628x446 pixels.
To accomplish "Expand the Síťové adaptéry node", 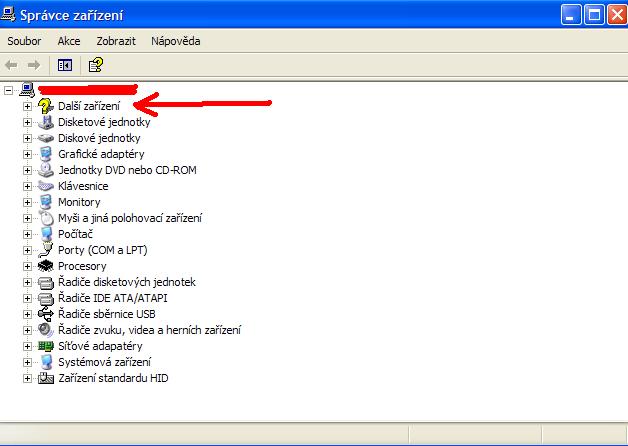I will coord(27,347).
